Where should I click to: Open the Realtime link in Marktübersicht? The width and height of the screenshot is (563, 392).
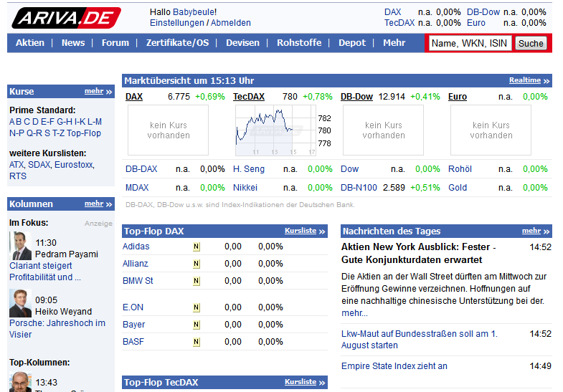(x=524, y=80)
